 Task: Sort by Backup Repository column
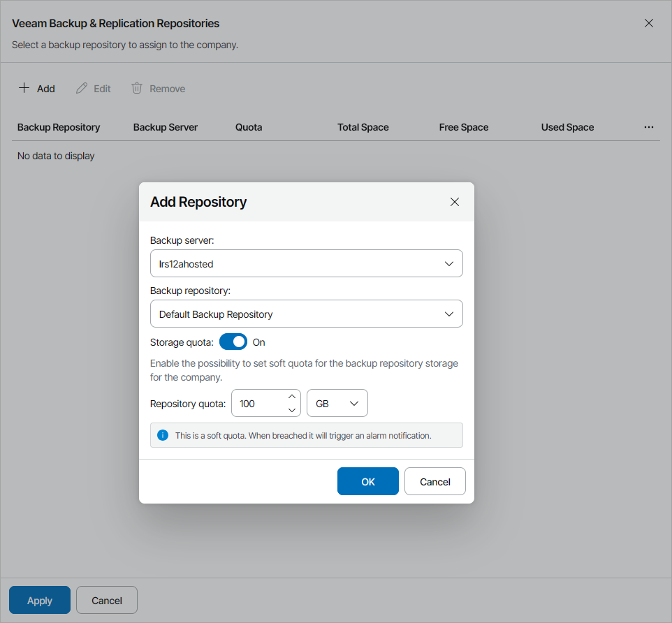coord(59,127)
